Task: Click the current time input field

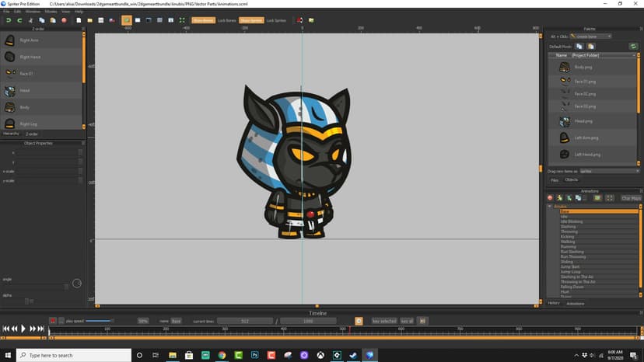Action: (x=245, y=321)
